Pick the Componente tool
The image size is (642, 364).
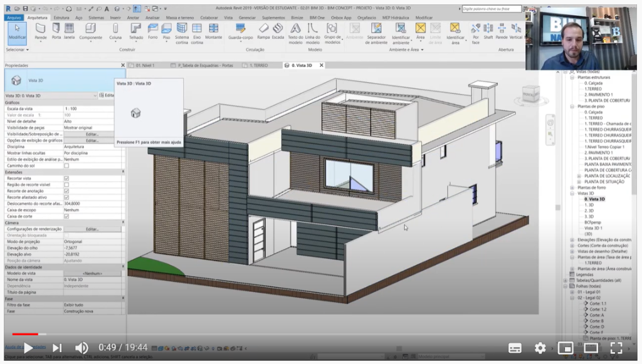coord(90,31)
